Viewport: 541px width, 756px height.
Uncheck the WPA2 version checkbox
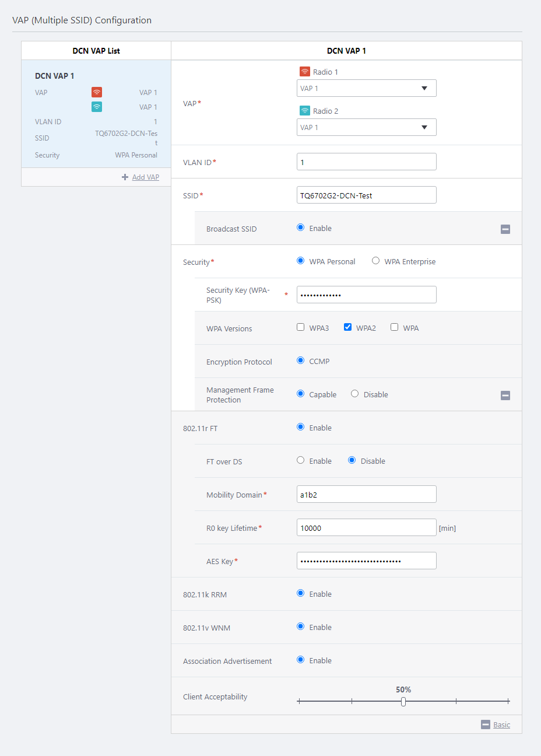pyautogui.click(x=348, y=327)
